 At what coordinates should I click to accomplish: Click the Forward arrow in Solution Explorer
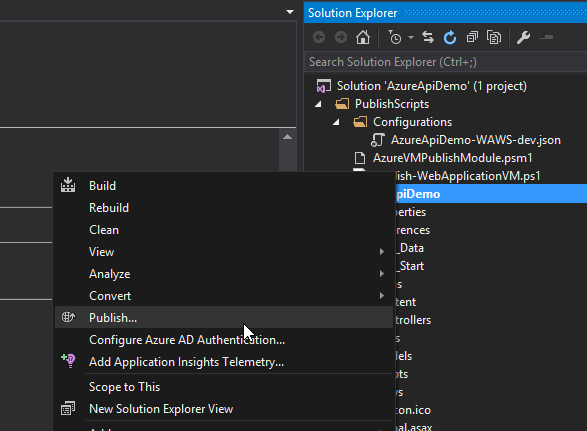[341, 37]
